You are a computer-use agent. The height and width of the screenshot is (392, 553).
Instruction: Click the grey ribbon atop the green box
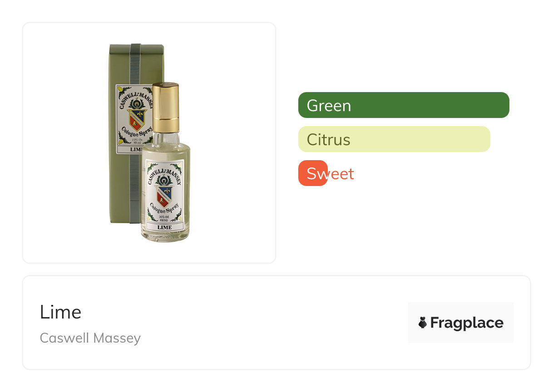(135, 64)
